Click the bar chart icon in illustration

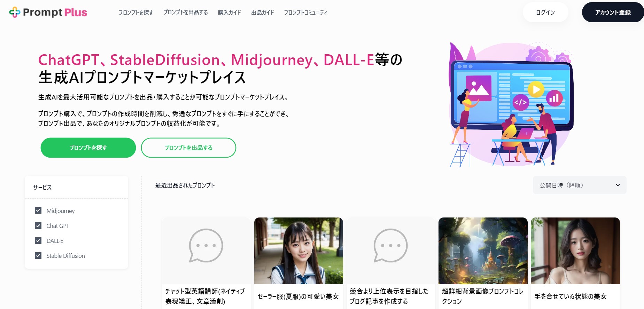pos(554,98)
